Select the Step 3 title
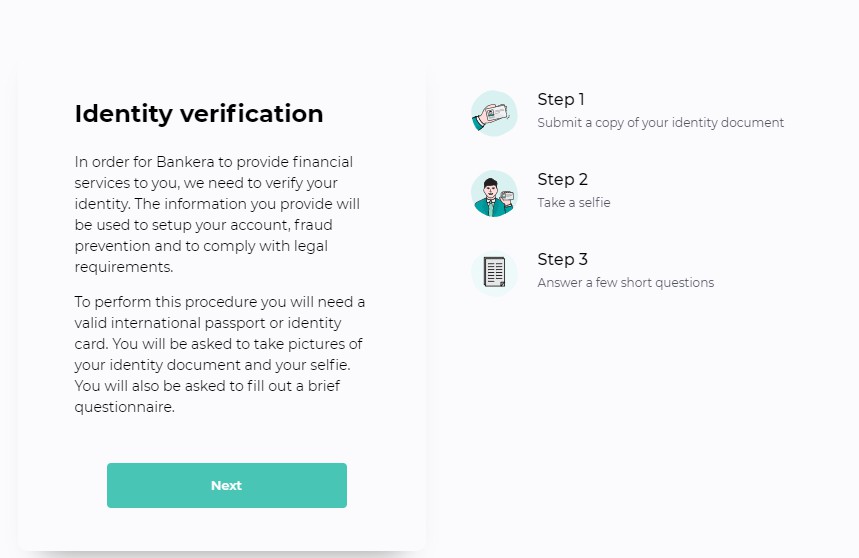Screen dimensions: 859x558 (562, 259)
